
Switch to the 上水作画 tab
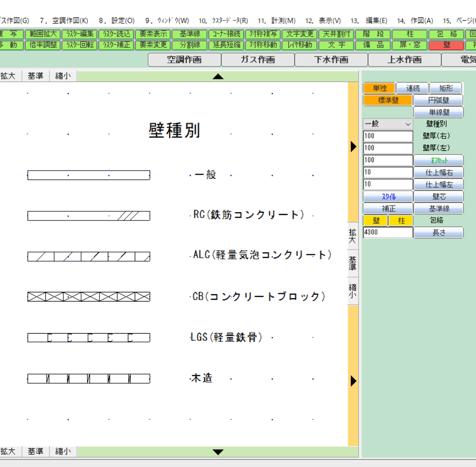[404, 60]
